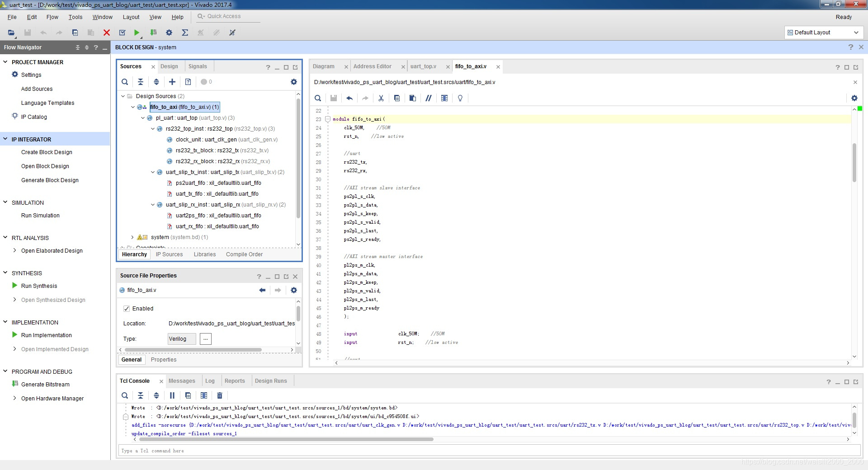Toggle line comments icon in editor

pos(429,98)
